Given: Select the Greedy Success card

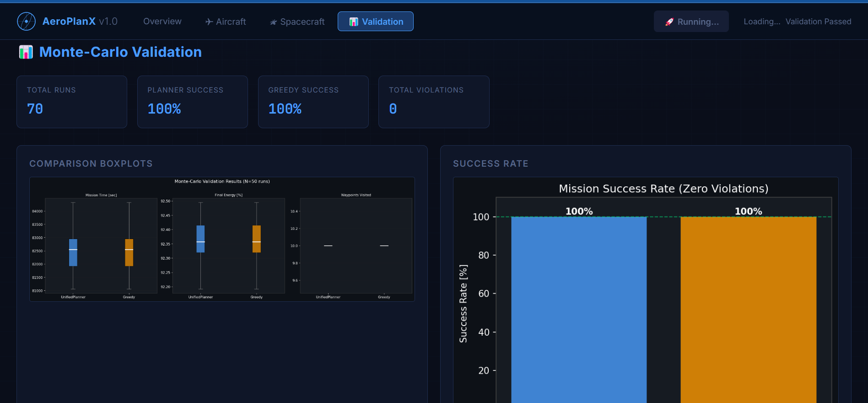Looking at the screenshot, I should (x=313, y=102).
